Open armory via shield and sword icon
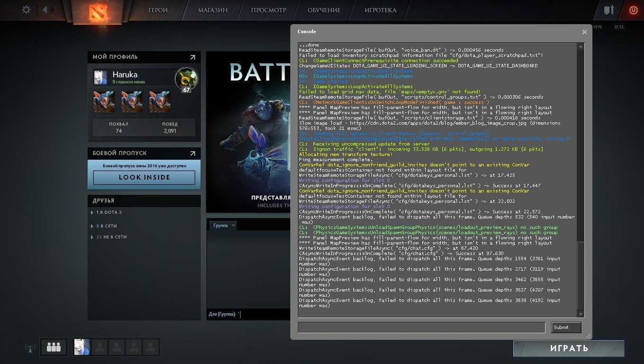The width and height of the screenshot is (644, 364). (x=609, y=10)
